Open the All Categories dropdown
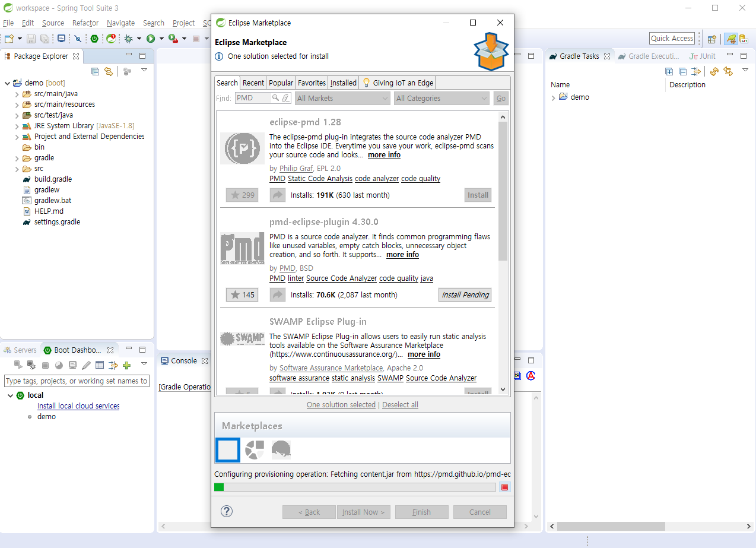The image size is (756, 548). pos(441,99)
